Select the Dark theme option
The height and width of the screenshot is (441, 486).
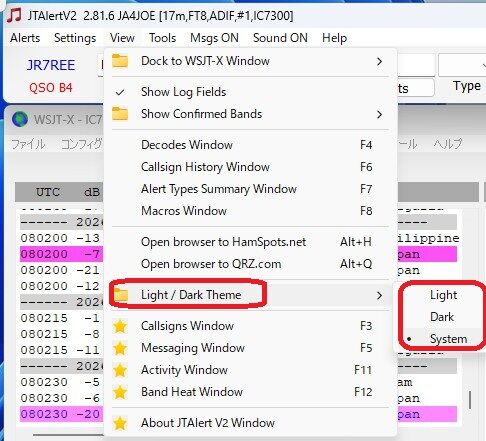click(442, 317)
